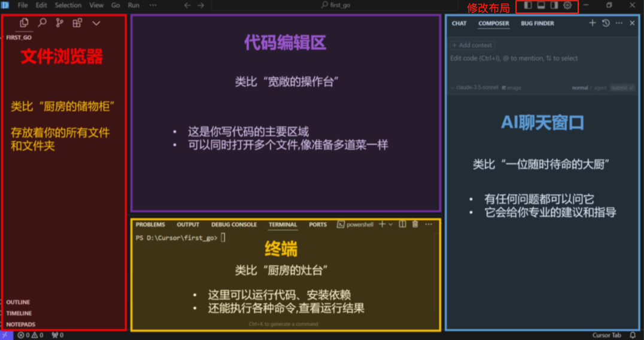644x340 pixels.
Task: Open notifications bell icon
Action: point(633,335)
